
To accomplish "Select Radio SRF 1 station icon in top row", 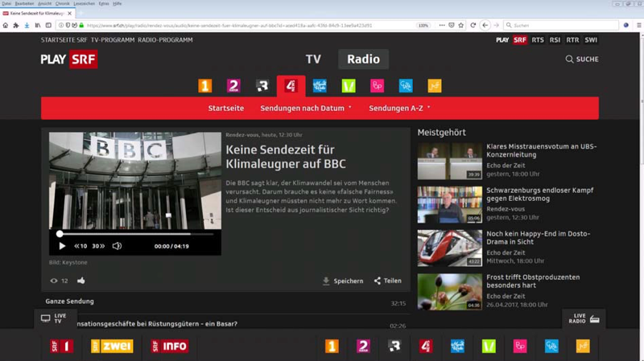I will 205,86.
